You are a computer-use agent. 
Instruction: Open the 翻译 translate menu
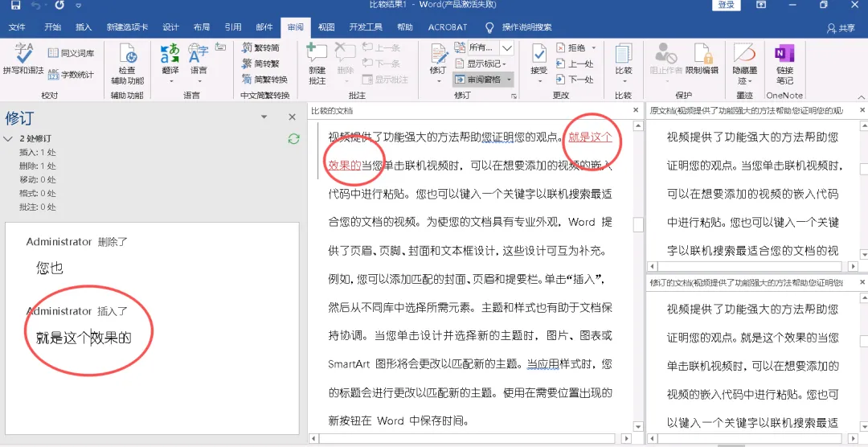coord(170,64)
